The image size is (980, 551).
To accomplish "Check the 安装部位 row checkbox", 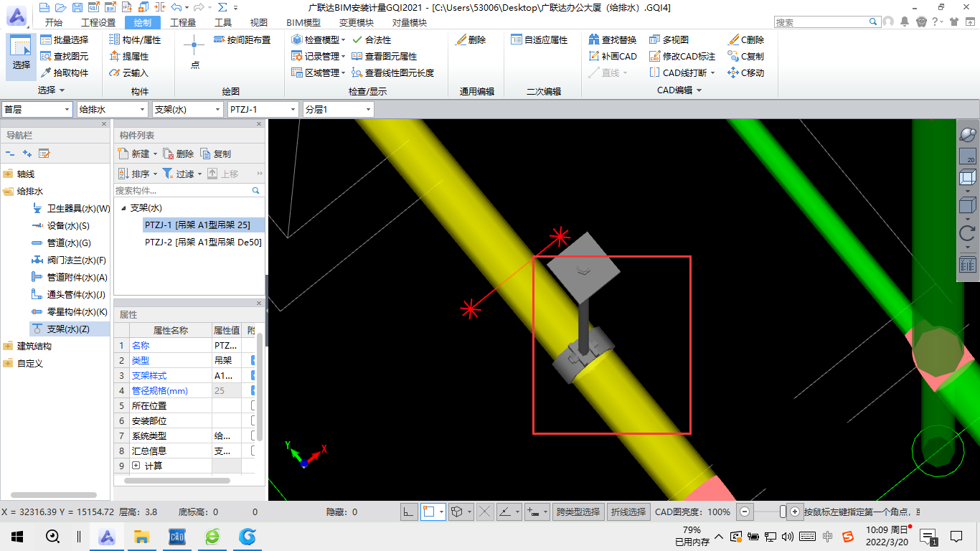I will pos(253,420).
